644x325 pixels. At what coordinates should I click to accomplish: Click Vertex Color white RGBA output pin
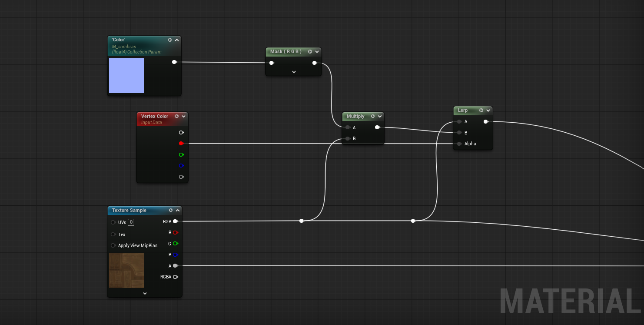[x=181, y=132]
